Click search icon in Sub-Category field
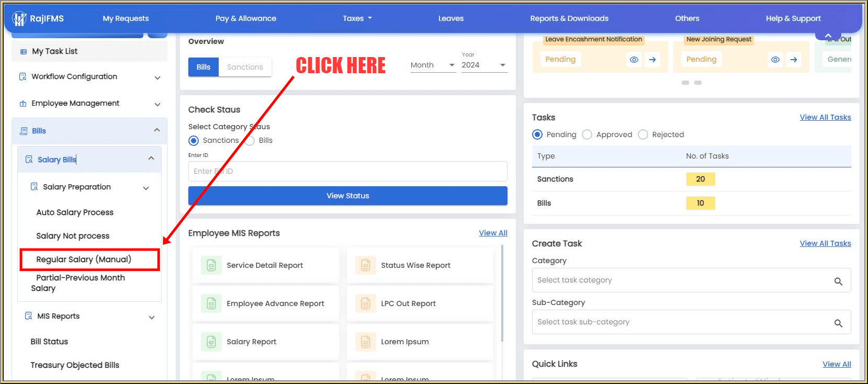This screenshot has width=868, height=384. click(x=838, y=323)
